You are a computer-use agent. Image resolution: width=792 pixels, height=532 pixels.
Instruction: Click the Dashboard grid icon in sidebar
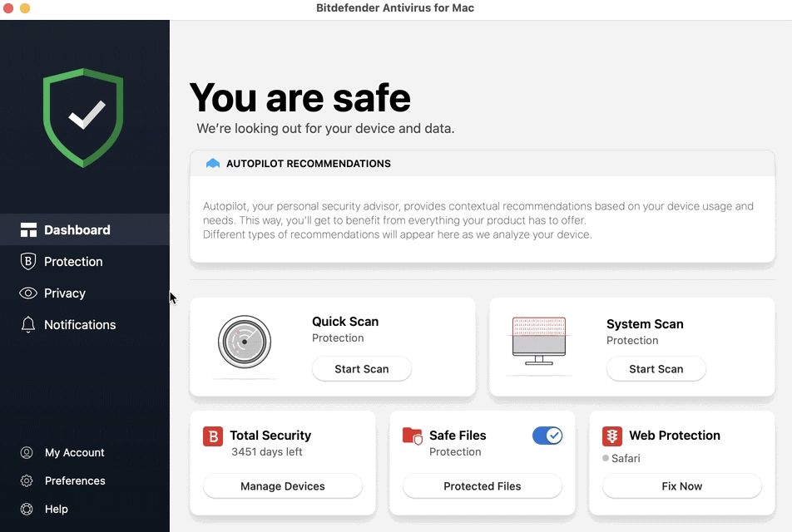(28, 230)
